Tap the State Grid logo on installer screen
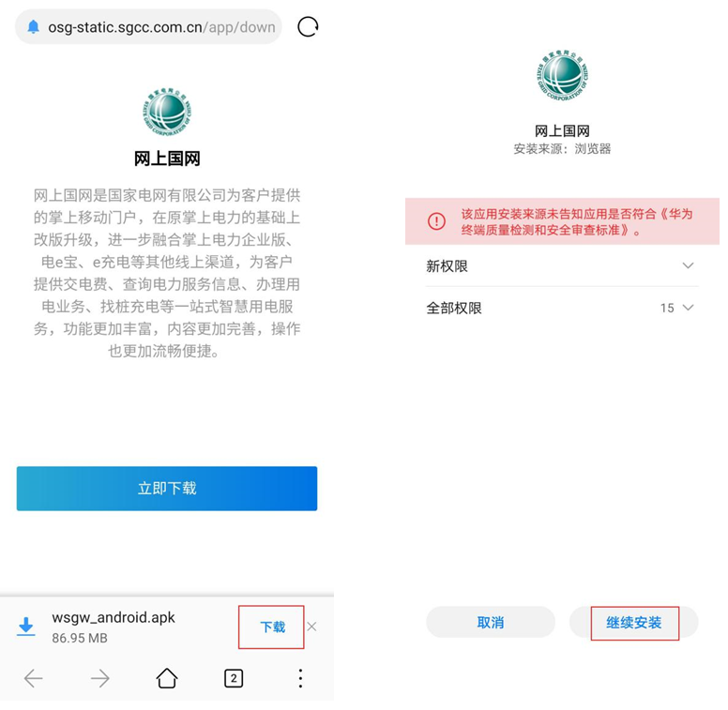The width and height of the screenshot is (728, 710). pyautogui.click(x=562, y=75)
